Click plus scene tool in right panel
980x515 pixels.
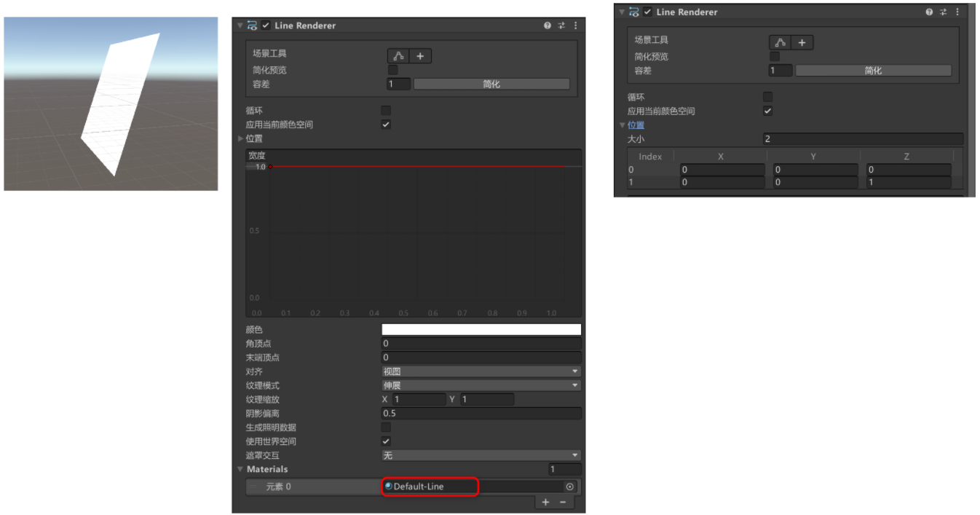tap(802, 43)
